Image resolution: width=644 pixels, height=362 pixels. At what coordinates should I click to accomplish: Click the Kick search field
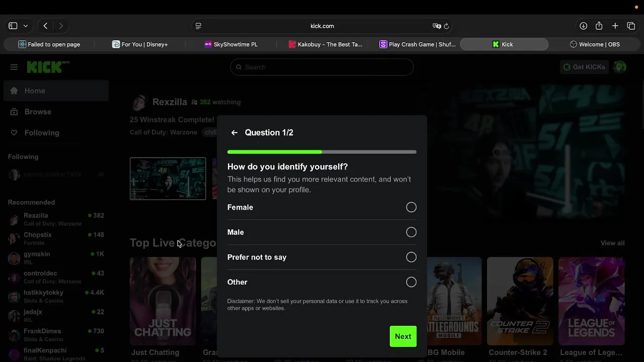tap(322, 67)
